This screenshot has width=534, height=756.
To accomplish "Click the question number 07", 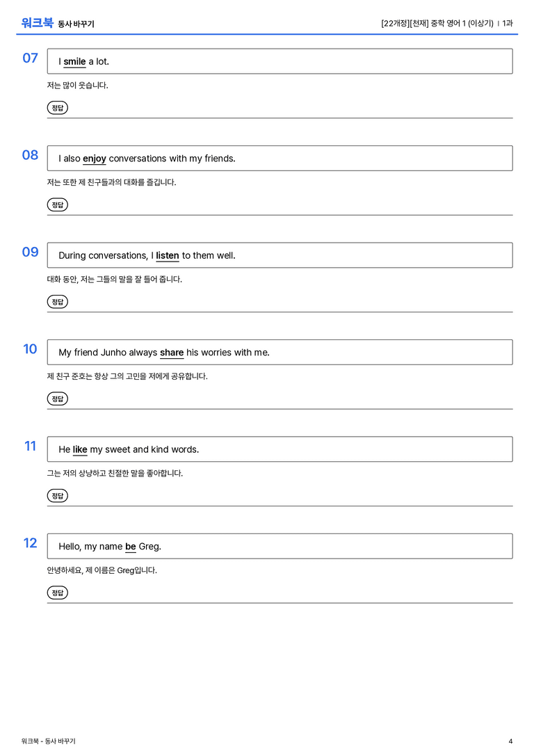I will pos(31,58).
